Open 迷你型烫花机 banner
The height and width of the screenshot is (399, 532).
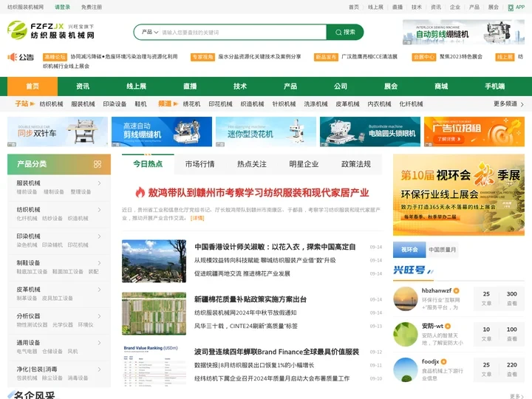tap(266, 132)
